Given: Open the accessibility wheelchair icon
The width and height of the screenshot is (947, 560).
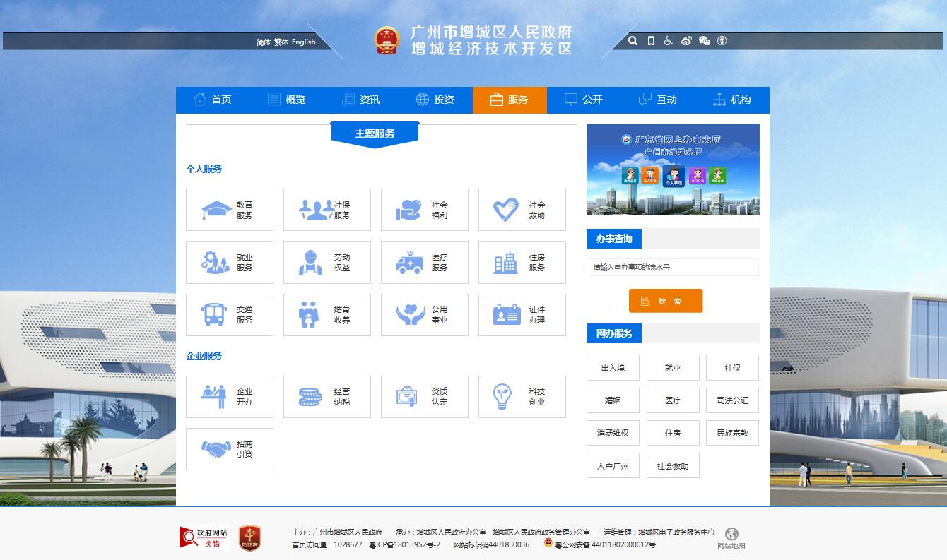Looking at the screenshot, I should point(668,41).
